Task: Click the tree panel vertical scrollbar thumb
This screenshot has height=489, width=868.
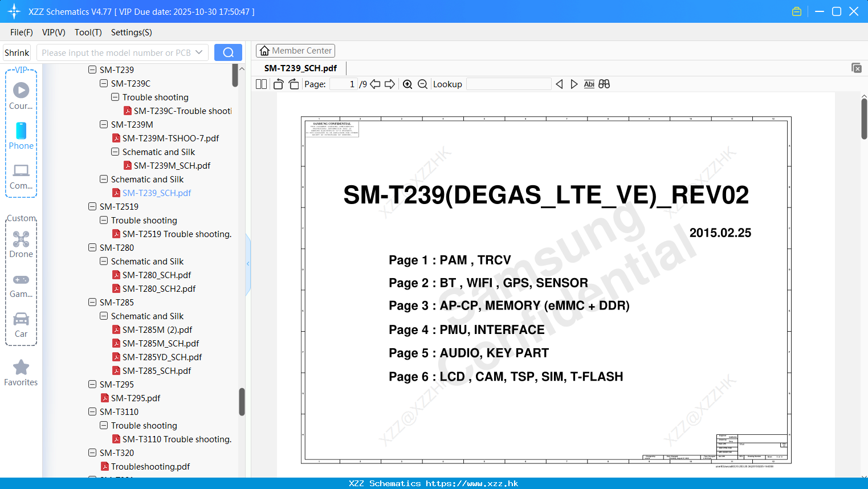Action: click(242, 402)
